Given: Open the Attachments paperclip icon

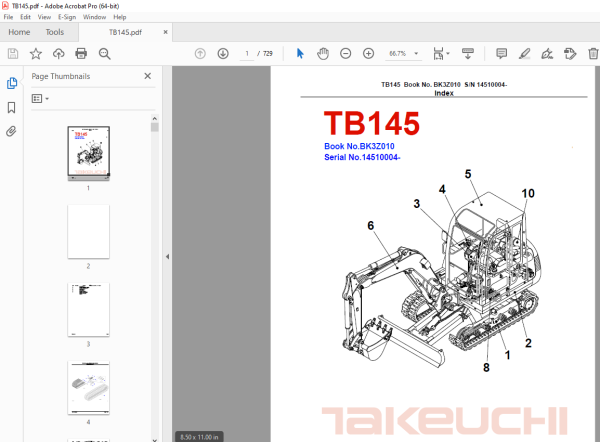Looking at the screenshot, I should [11, 132].
